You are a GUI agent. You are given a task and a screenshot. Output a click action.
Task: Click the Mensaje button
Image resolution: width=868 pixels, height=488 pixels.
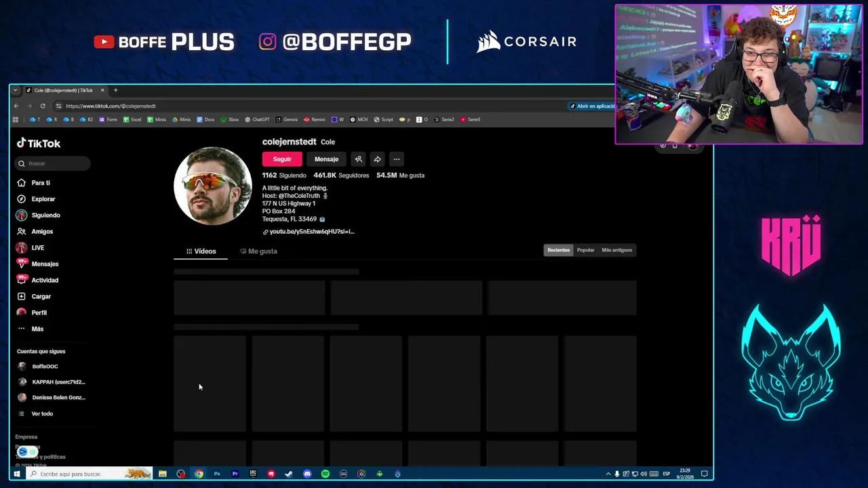326,159
